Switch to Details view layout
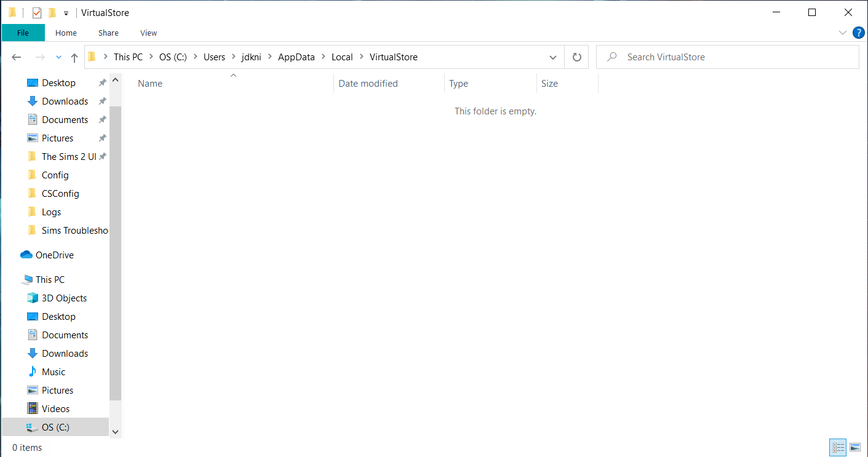868x457 pixels. 838,447
